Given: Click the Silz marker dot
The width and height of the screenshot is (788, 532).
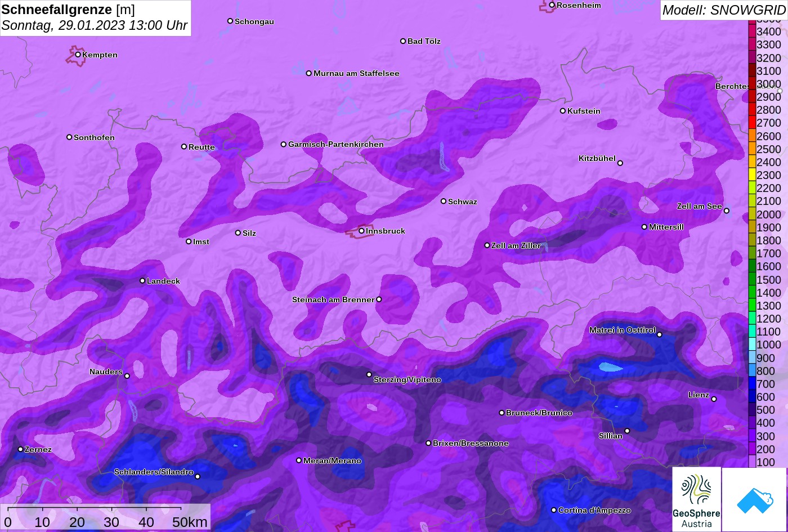Looking at the screenshot, I should pyautogui.click(x=238, y=233).
